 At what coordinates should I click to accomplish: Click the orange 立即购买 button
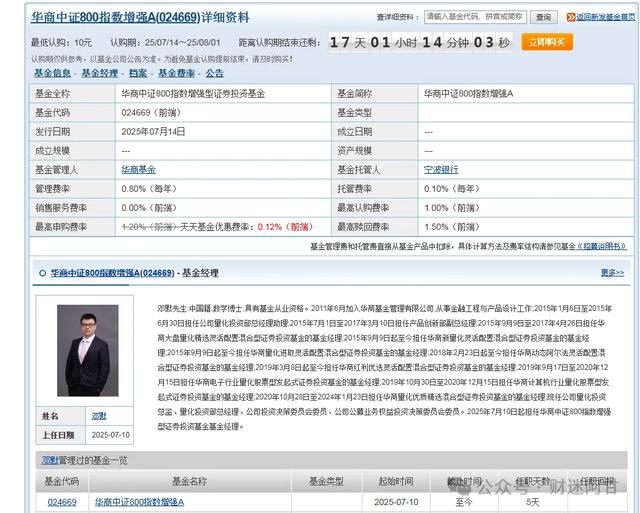(x=546, y=42)
